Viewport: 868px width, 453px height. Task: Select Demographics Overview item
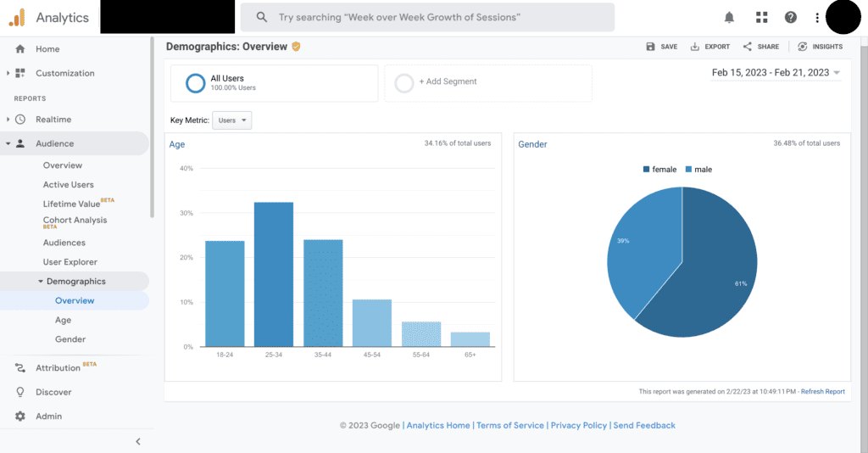pos(75,300)
